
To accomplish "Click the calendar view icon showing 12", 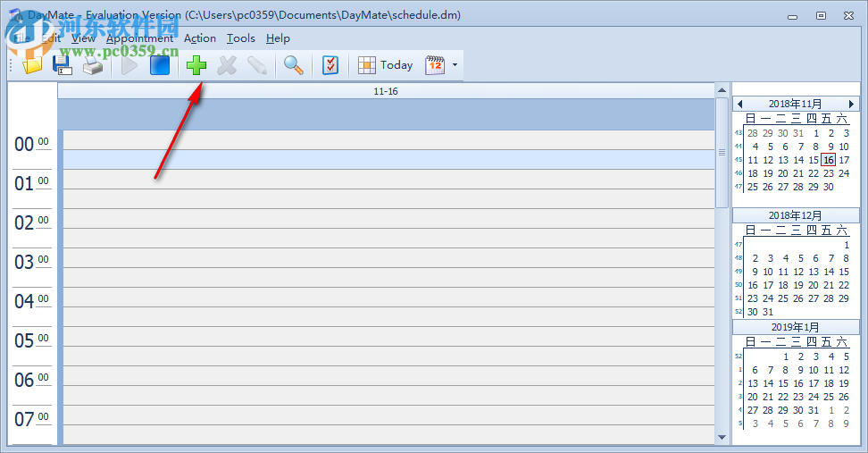I will [x=435, y=65].
